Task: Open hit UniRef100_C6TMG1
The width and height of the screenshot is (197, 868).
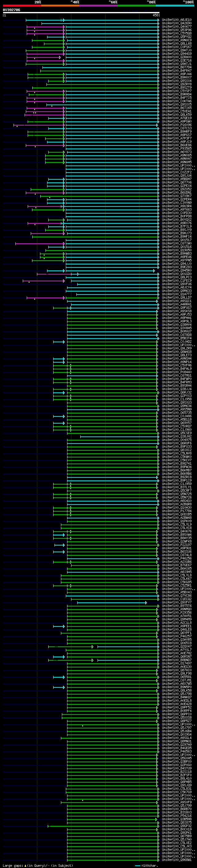Action: point(176,375)
